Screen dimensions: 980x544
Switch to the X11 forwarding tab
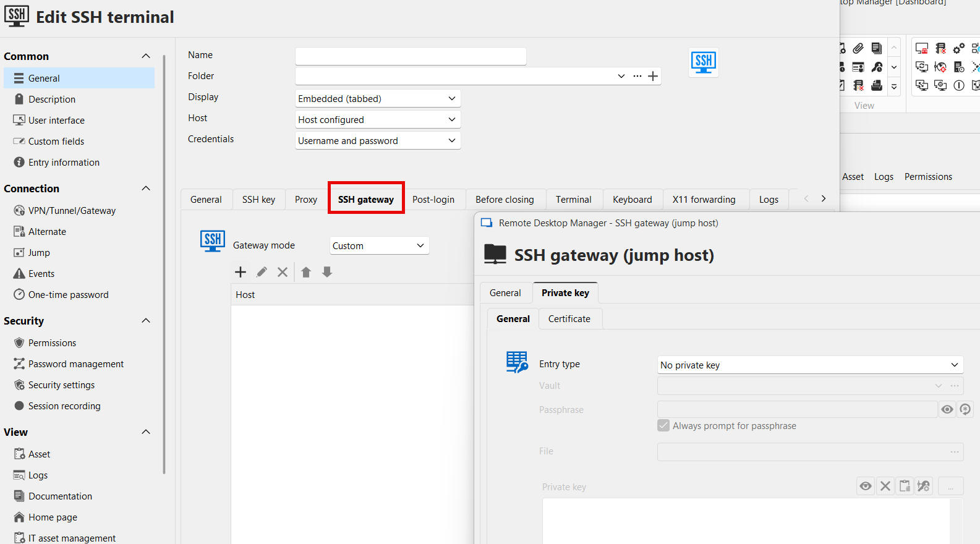[704, 200]
